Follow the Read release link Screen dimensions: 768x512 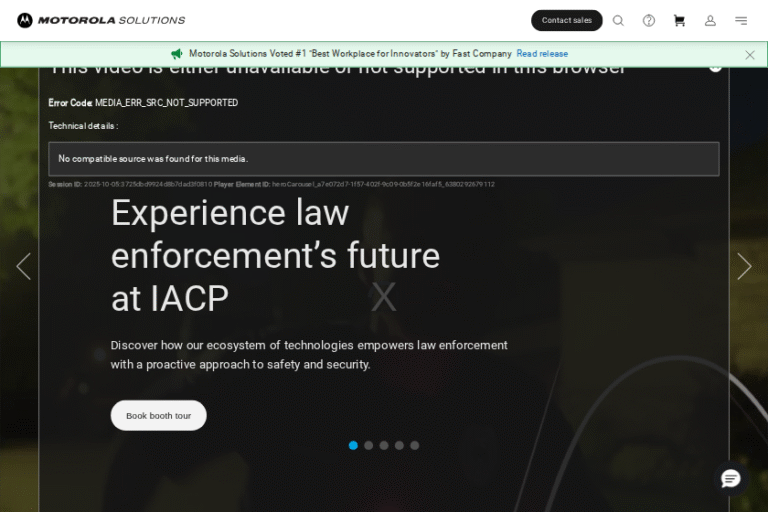(x=542, y=54)
